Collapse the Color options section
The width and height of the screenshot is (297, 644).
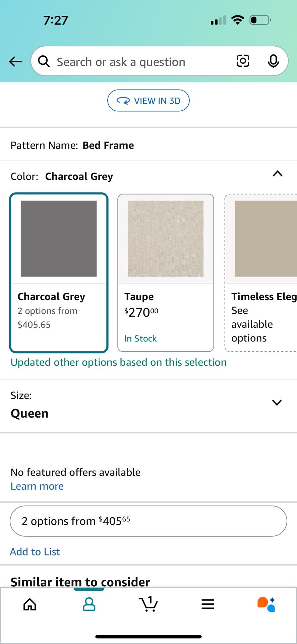click(278, 174)
